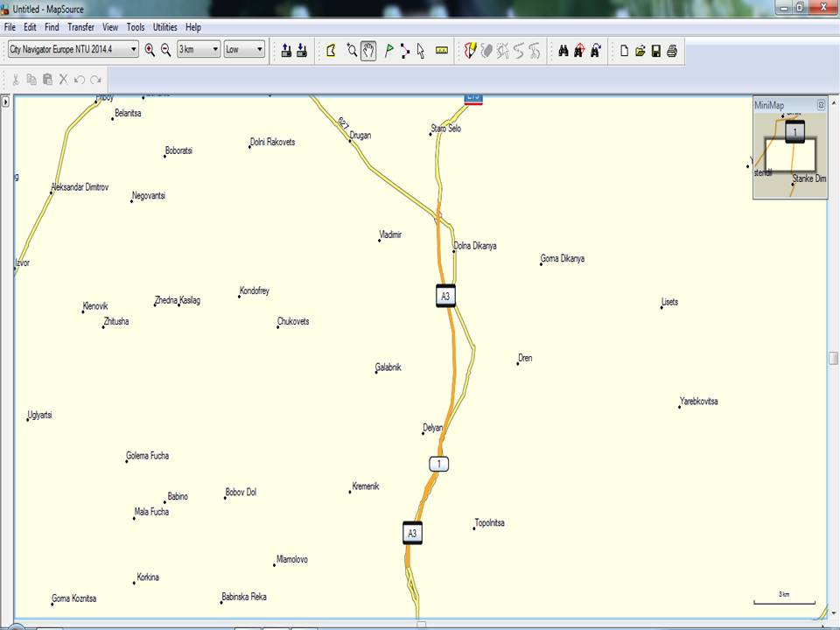840x630 pixels.
Task: Open the Low detail level dropdown
Action: point(260,50)
